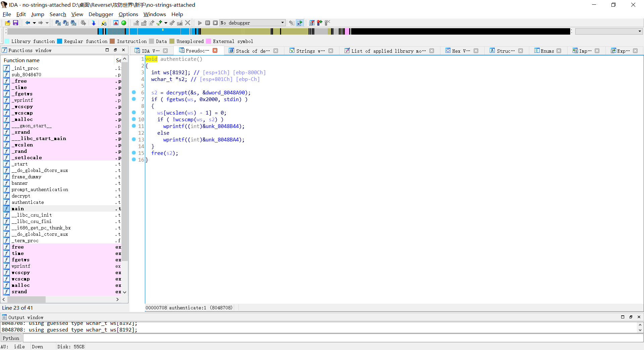Click the search immediate value binoculars icon
The height and width of the screenshot is (350, 644).
(58, 23)
